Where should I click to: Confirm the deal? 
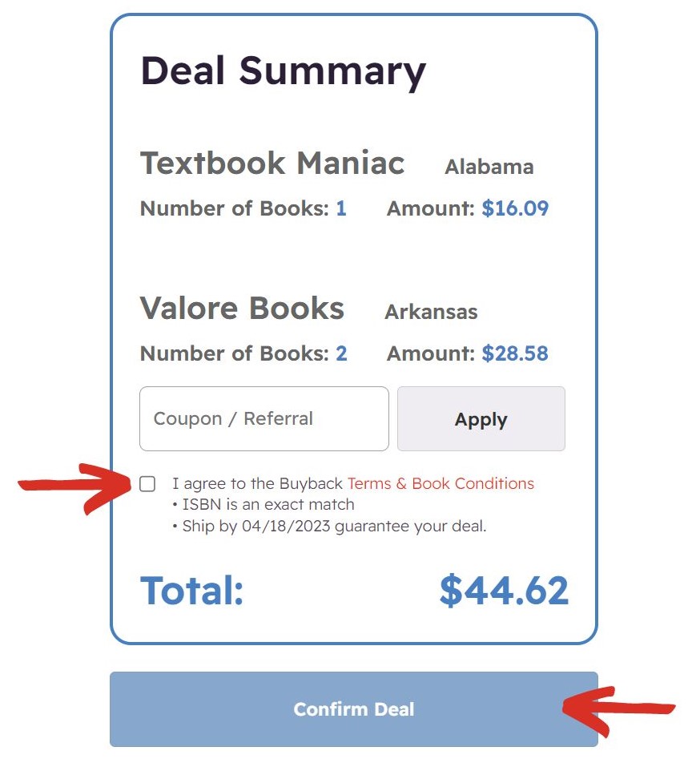pos(353,709)
